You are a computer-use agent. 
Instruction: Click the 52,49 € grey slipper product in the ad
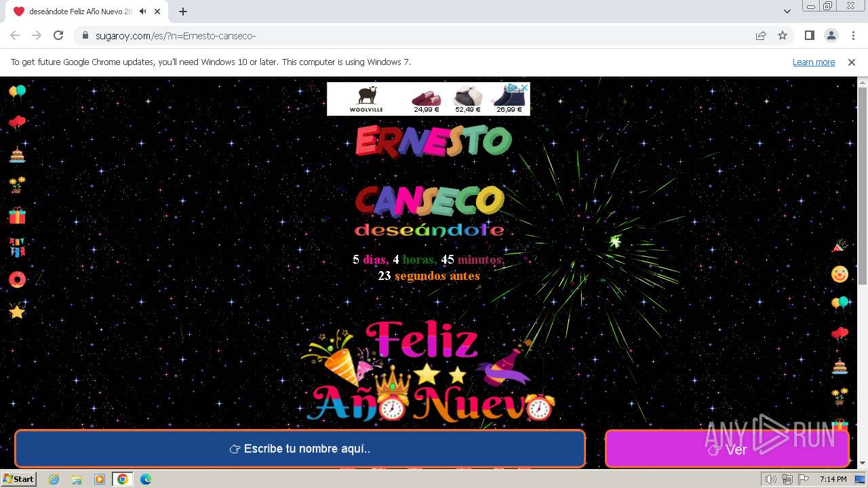pyautogui.click(x=468, y=99)
